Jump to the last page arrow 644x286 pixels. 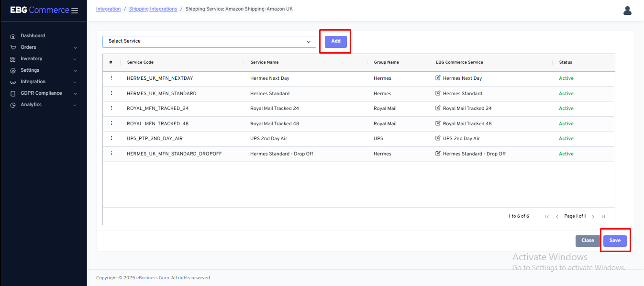[603, 217]
